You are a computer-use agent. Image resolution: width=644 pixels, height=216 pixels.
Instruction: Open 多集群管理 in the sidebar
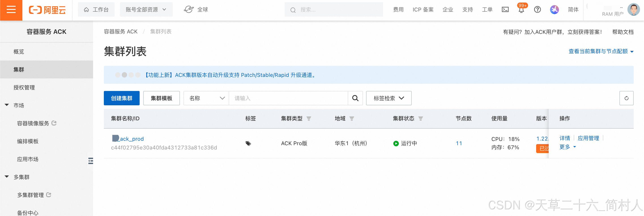pos(30,195)
